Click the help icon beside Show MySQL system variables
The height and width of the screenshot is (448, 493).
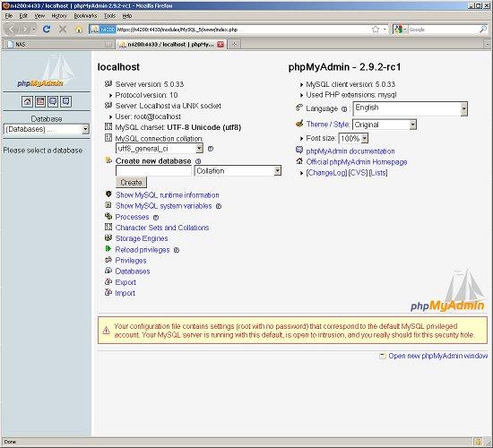point(219,206)
